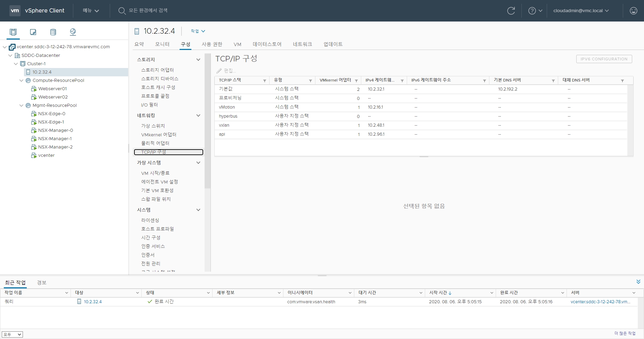Open 스토리지 어댑터 settings item
The width and height of the screenshot is (644, 339).
(x=157, y=70)
